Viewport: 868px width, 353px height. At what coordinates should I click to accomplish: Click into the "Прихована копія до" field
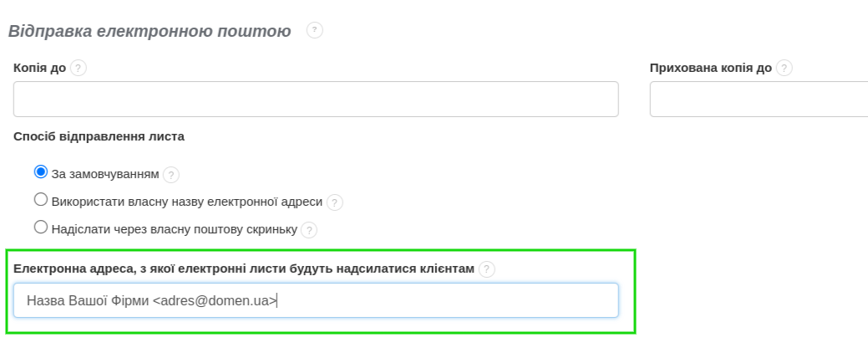tap(759, 99)
